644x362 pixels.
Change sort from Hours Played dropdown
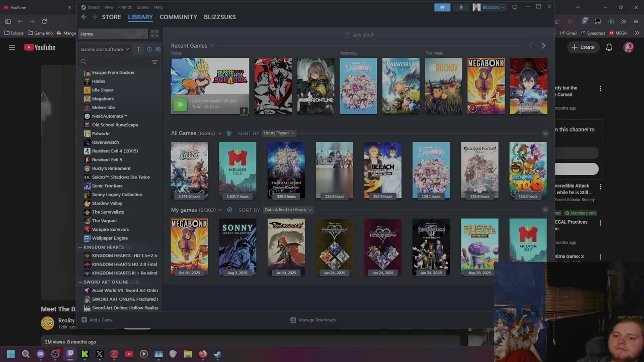[x=279, y=133]
